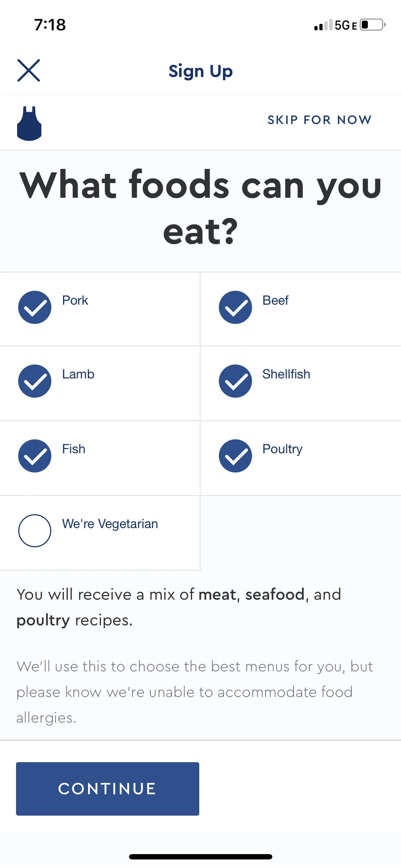Tap the home indicator bar
This screenshot has height=868, width=401.
tap(201, 857)
